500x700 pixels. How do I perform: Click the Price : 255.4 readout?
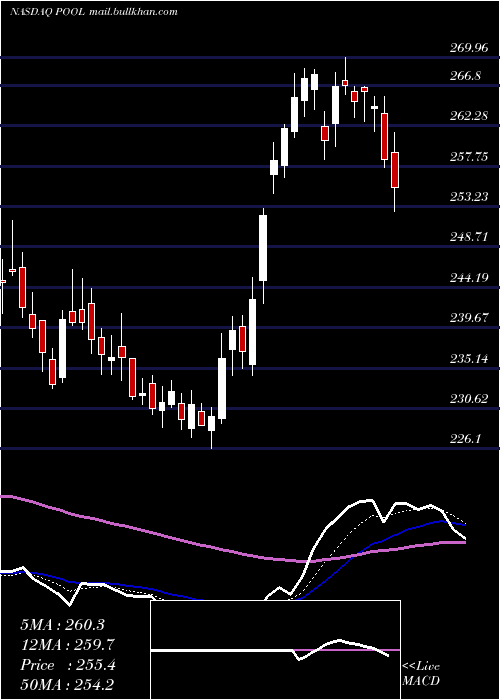coord(67,665)
